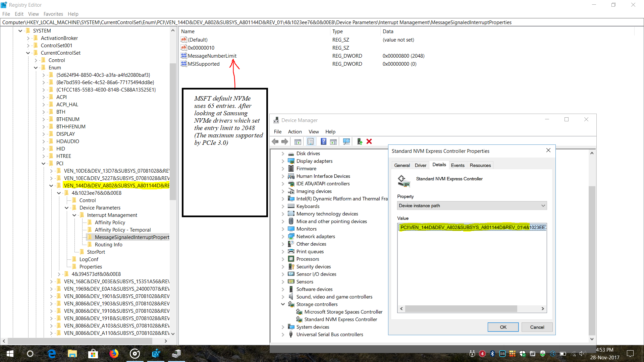Select the (Default) registry value

[x=198, y=40]
